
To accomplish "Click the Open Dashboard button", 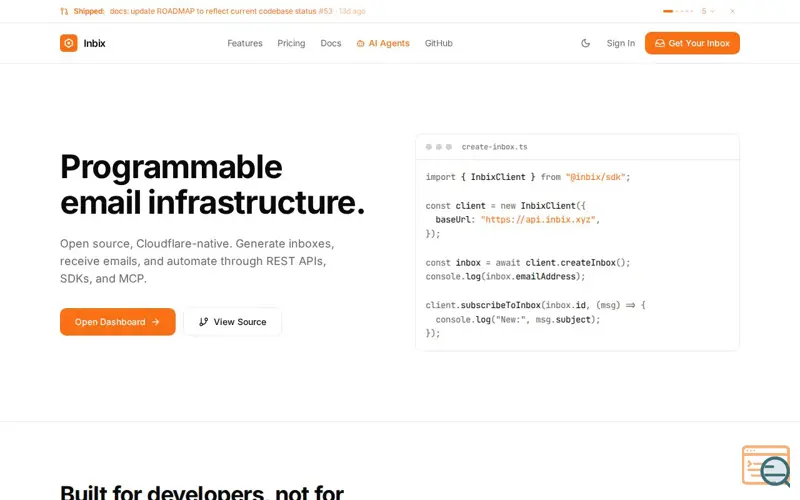I will (x=118, y=322).
